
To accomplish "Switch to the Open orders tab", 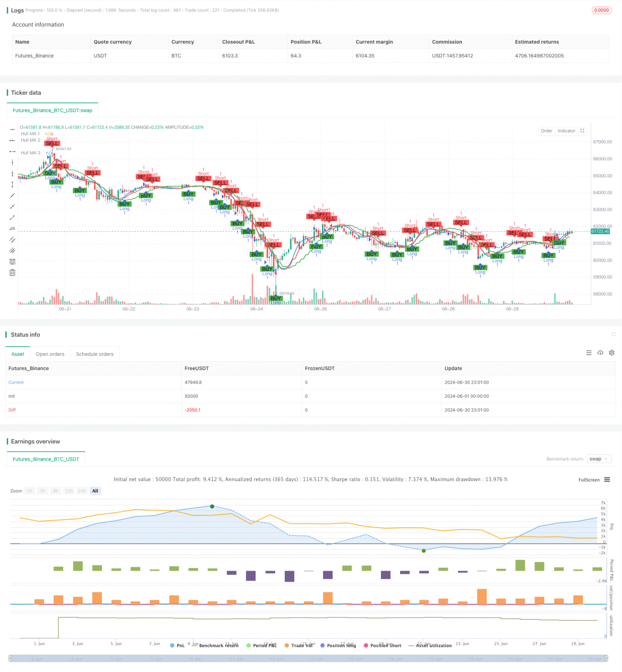I will (50, 354).
